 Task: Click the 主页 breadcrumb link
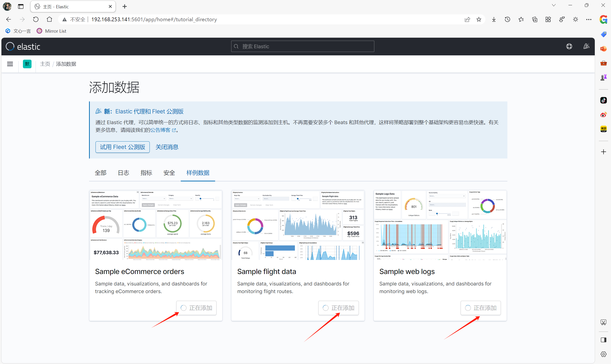(45, 64)
